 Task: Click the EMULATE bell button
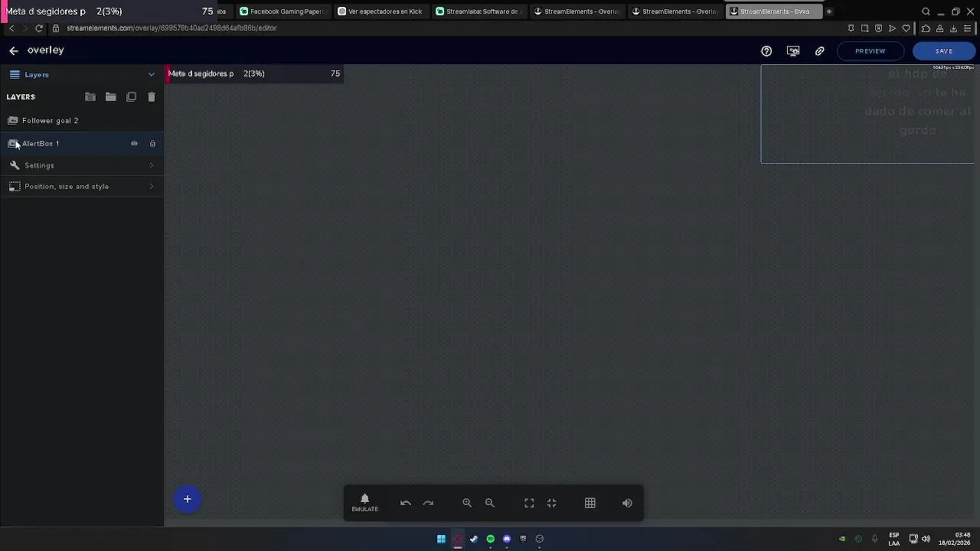364,503
